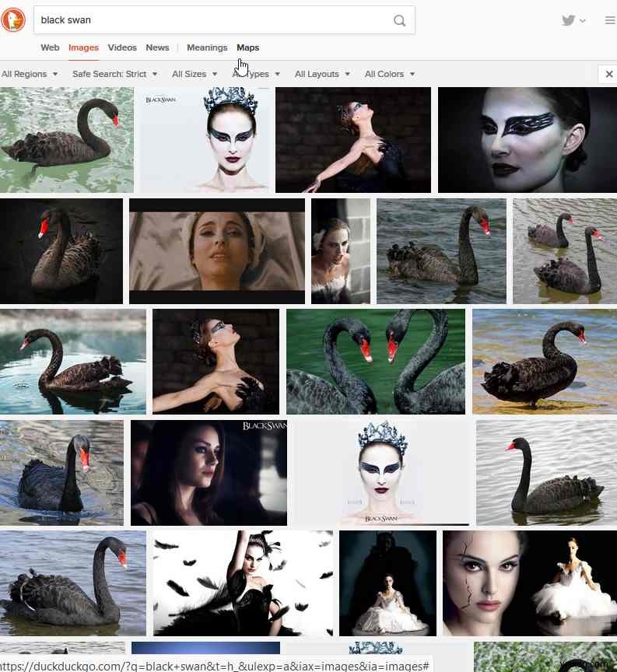Open the Meanings tab
The image size is (617, 672).
(207, 47)
